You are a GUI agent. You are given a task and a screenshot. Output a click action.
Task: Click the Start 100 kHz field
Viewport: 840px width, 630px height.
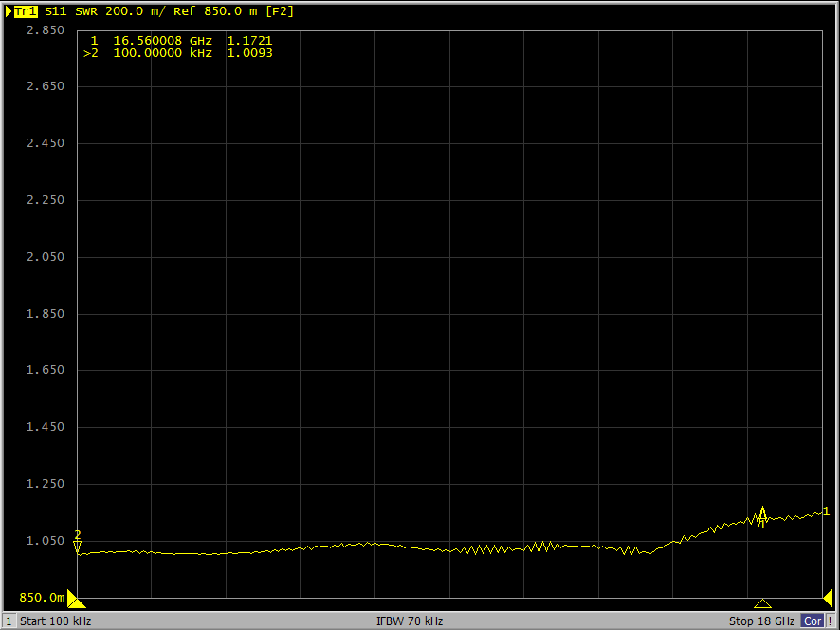(x=56, y=621)
